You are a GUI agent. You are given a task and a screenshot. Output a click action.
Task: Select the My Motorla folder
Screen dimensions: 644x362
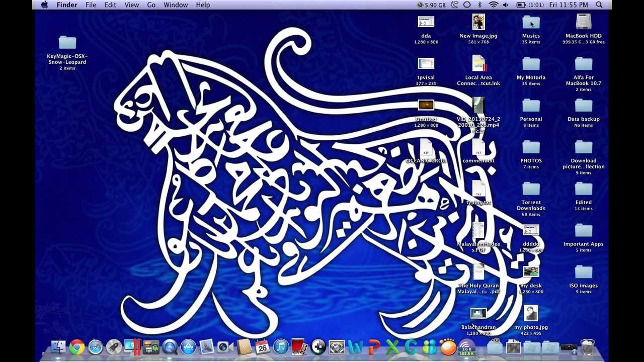[x=531, y=64]
